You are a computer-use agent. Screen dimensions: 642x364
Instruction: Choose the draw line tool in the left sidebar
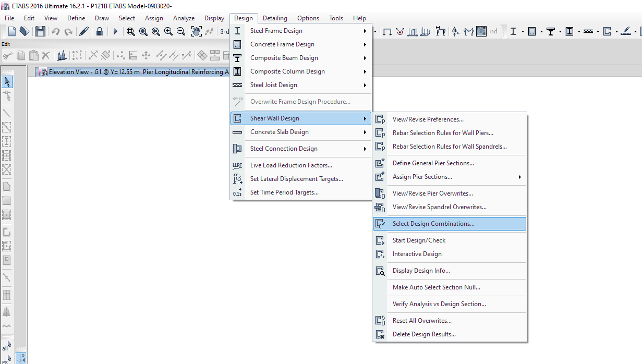coord(7,113)
